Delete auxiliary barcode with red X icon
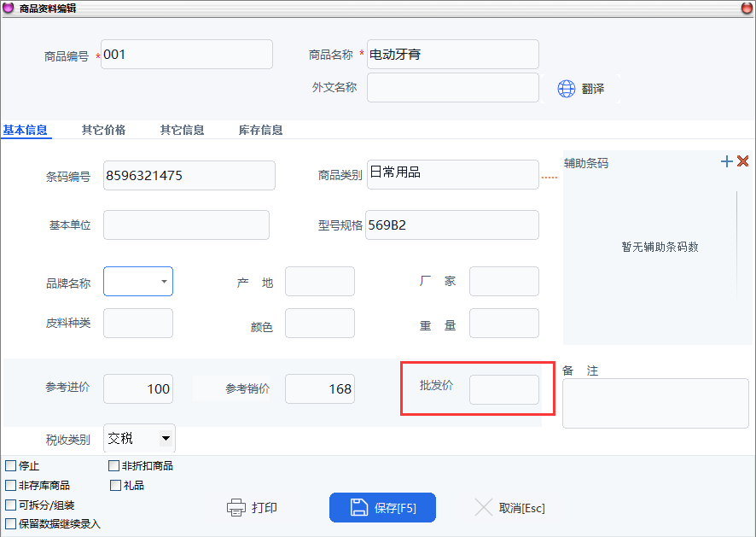Image resolution: width=756 pixels, height=537 pixels. click(743, 161)
